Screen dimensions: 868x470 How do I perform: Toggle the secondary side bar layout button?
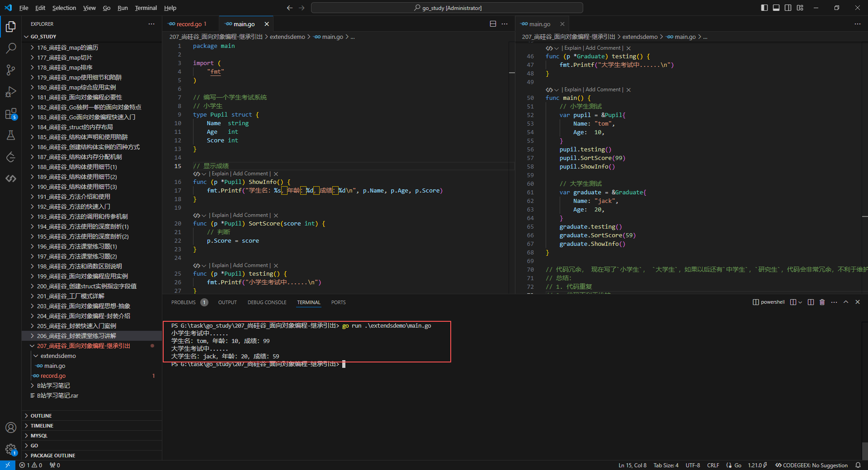(x=788, y=8)
